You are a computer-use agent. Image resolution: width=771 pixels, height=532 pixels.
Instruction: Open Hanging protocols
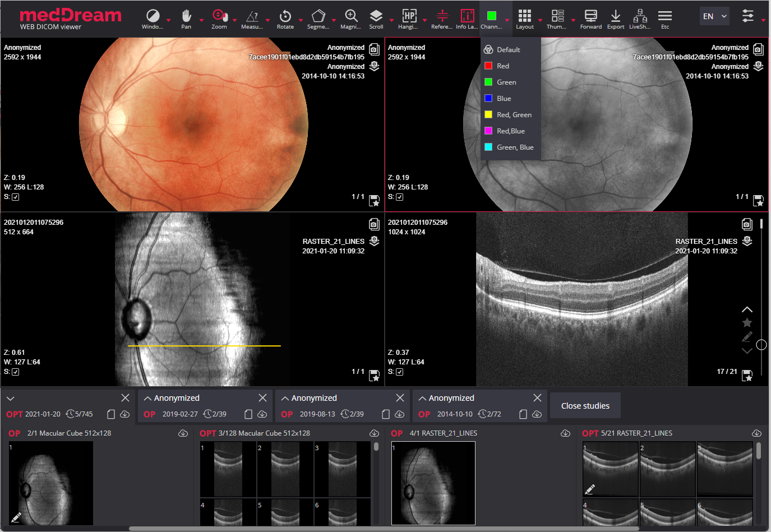click(409, 18)
